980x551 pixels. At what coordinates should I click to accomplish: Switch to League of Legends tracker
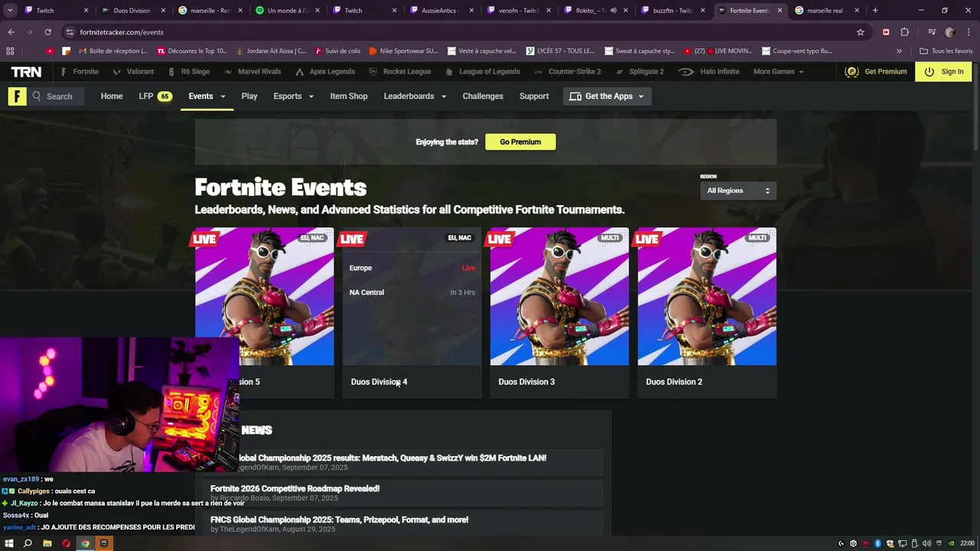[482, 71]
